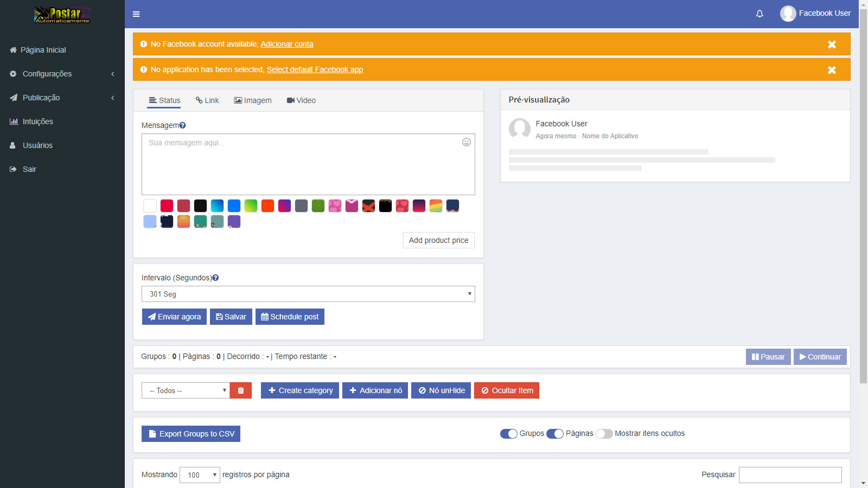The width and height of the screenshot is (868, 488).
Task: Open Página Inicial from the sidebar
Action: tap(42, 49)
